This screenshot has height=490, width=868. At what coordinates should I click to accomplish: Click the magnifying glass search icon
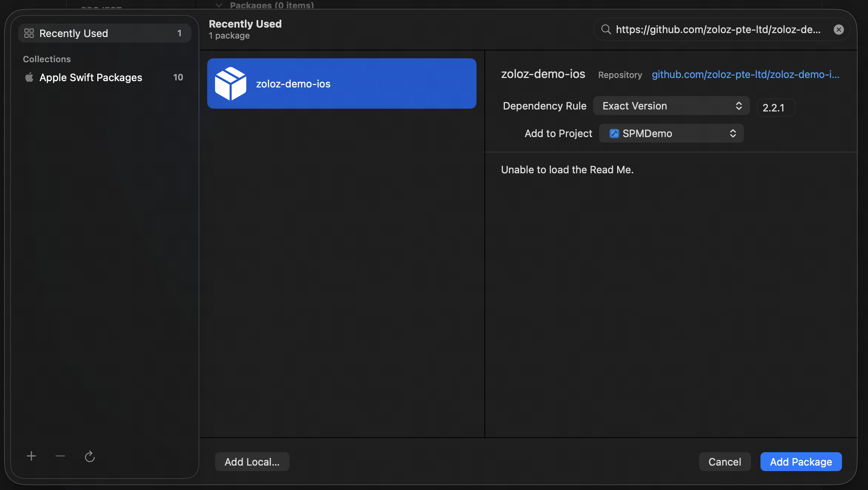[x=606, y=30]
